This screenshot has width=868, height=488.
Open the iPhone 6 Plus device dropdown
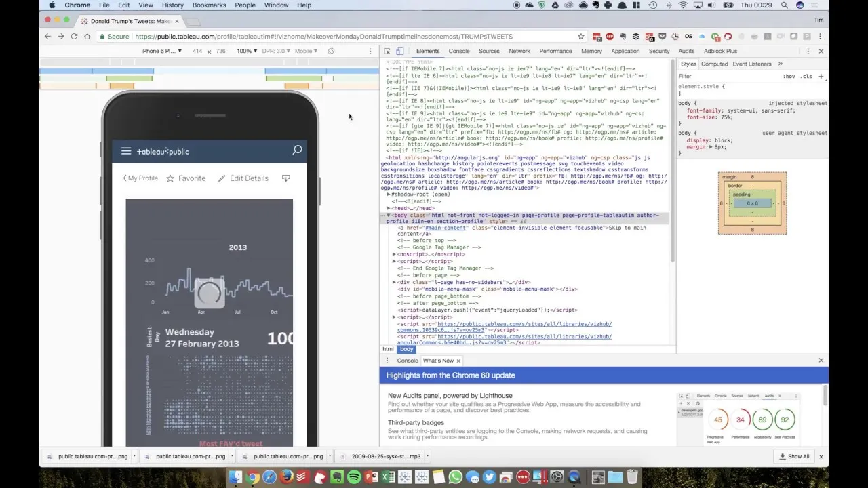161,51
